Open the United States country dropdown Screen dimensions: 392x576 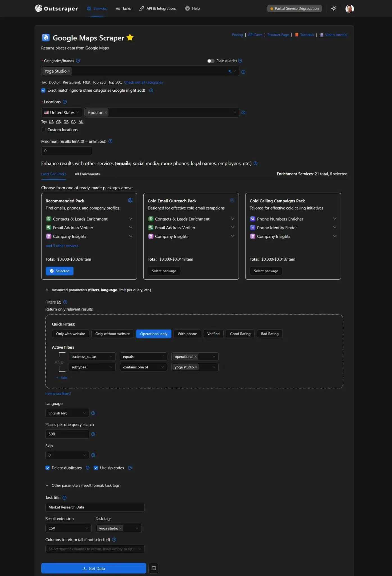click(x=62, y=112)
